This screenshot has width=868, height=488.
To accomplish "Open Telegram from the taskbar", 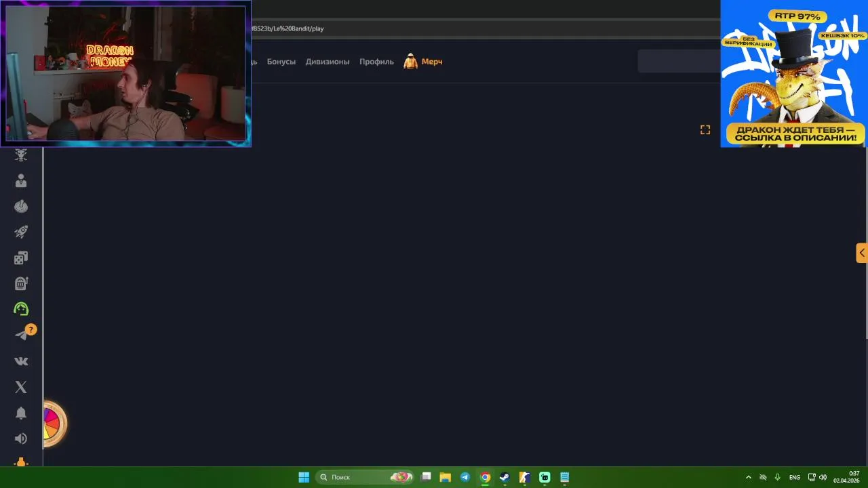I will point(465,477).
